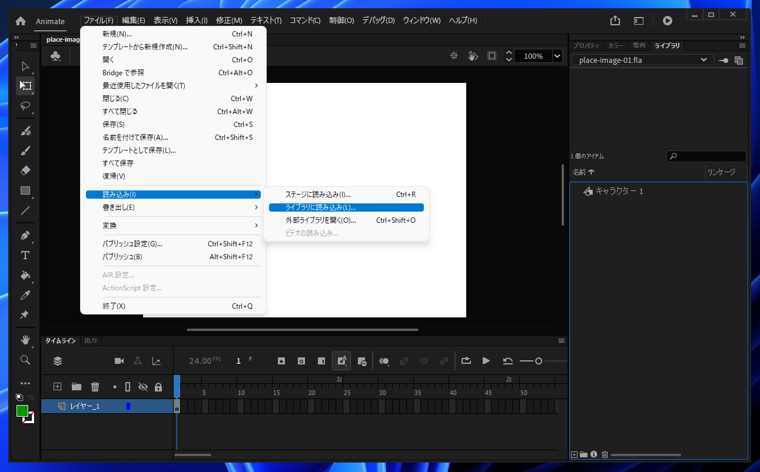Viewport: 760px width, 472px height.
Task: Open the place-image-01.fla library document dropdown
Action: pos(704,60)
